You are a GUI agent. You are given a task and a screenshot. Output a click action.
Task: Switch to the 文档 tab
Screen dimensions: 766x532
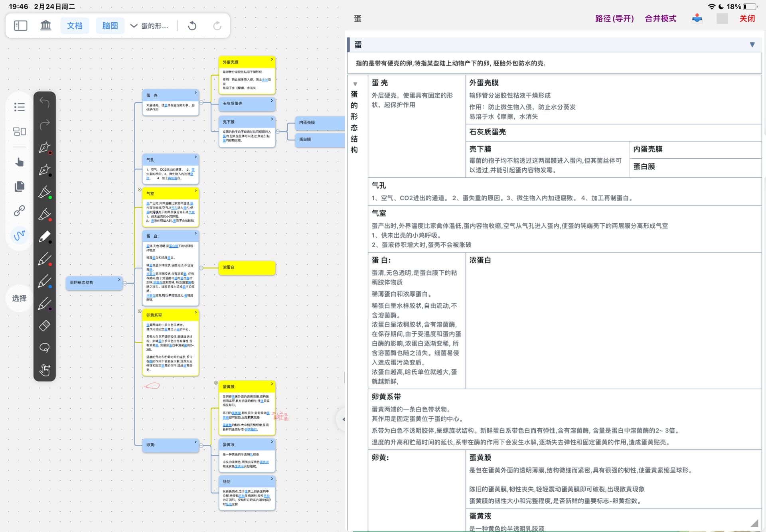coord(75,26)
